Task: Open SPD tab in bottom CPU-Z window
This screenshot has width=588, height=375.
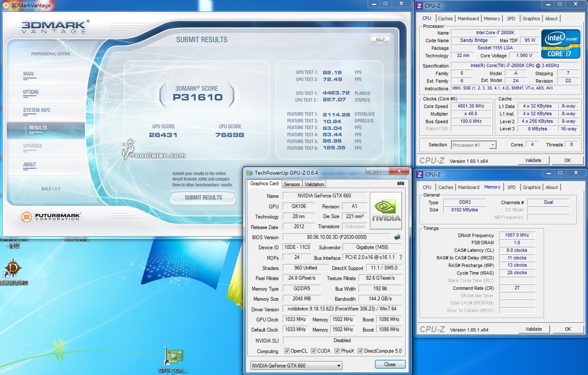Action: pos(512,187)
